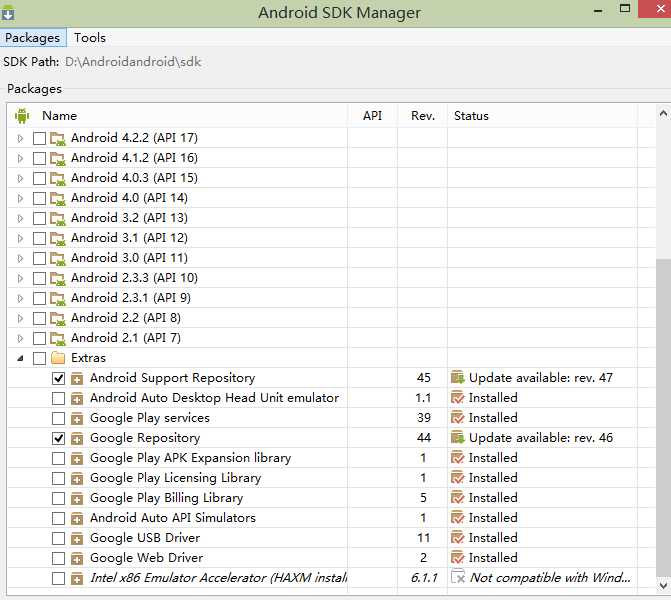
Task: Check the Android 4.0 (API 14) checkbox
Action: point(39,199)
